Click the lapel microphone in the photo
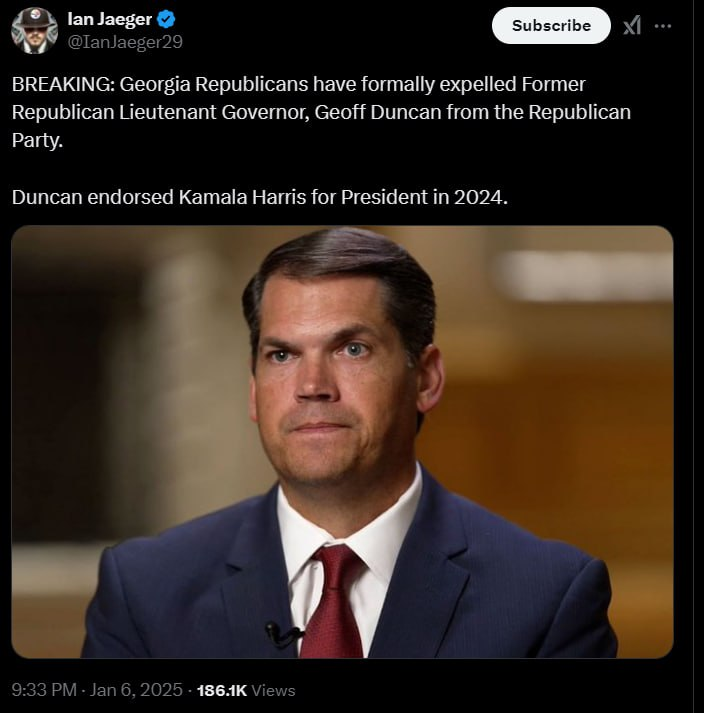Viewport: 704px width, 713px height. click(281, 633)
